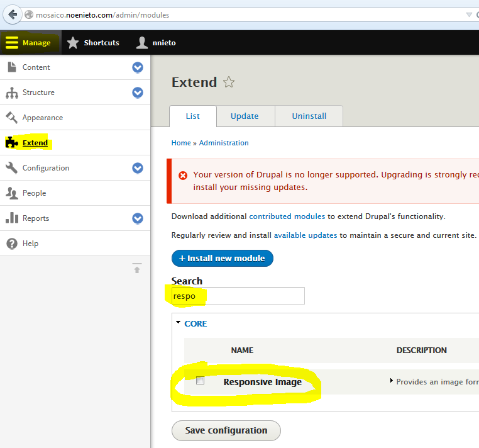Viewport: 479px width, 448px height.
Task: Focus the module Search text field
Action: pyautogui.click(x=238, y=296)
